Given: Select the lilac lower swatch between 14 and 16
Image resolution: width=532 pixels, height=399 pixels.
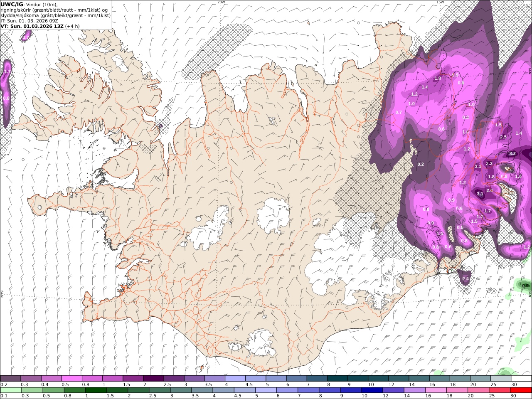Looking at the screenshot, I should click(x=414, y=390).
